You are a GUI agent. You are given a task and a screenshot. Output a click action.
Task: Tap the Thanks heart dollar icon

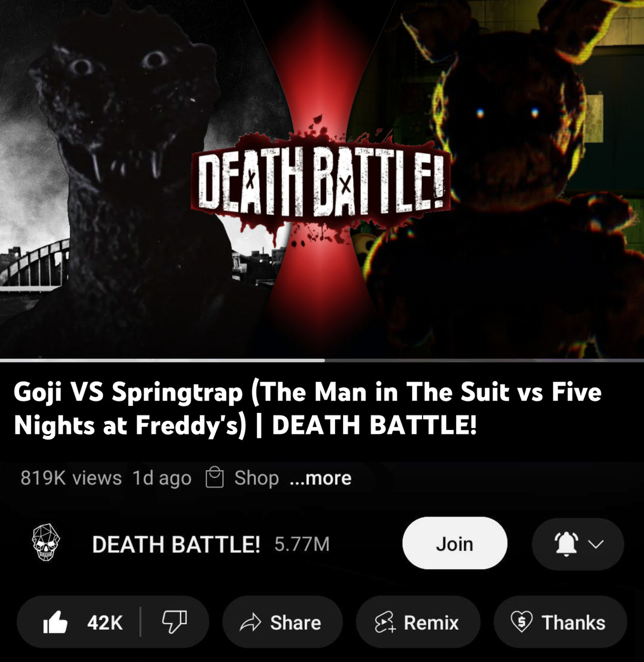[522, 622]
